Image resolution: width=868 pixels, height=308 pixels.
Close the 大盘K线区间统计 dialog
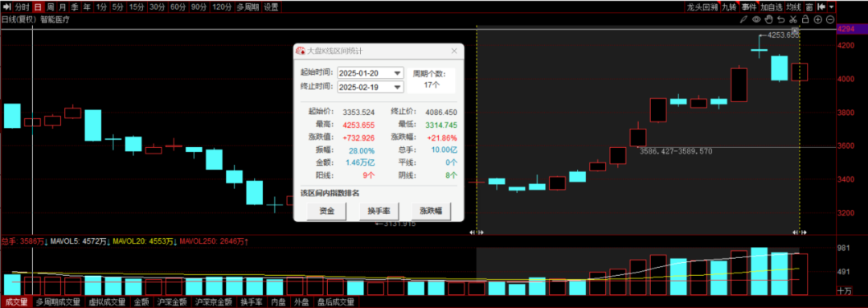(x=454, y=51)
